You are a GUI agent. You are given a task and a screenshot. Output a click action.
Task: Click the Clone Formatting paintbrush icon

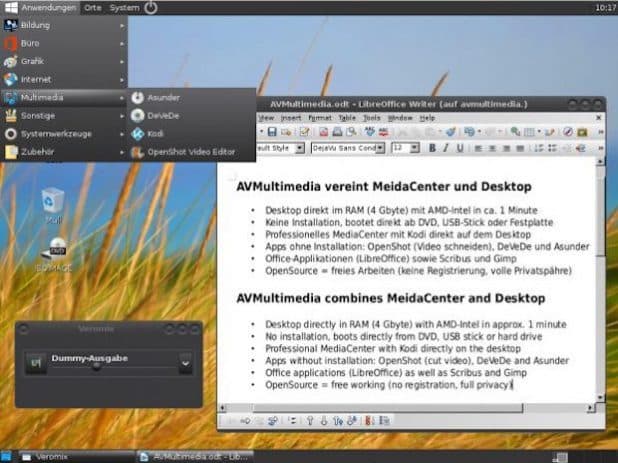pos(451,132)
